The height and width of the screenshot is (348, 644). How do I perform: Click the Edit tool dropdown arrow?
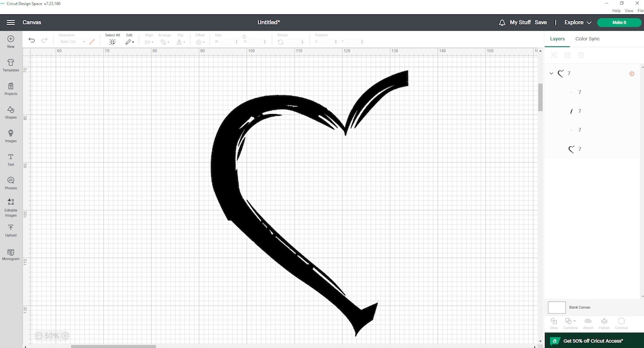[133, 42]
